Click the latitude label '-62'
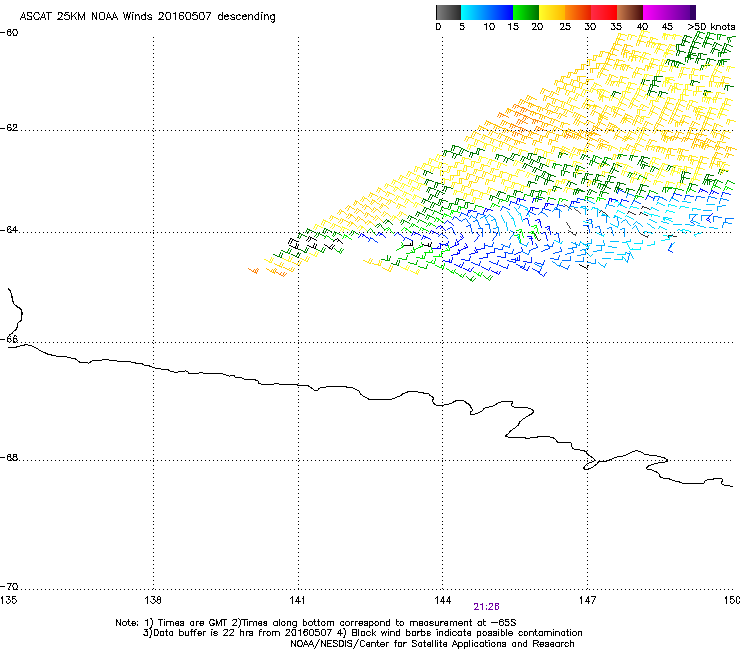The image size is (740, 650). click(9, 128)
